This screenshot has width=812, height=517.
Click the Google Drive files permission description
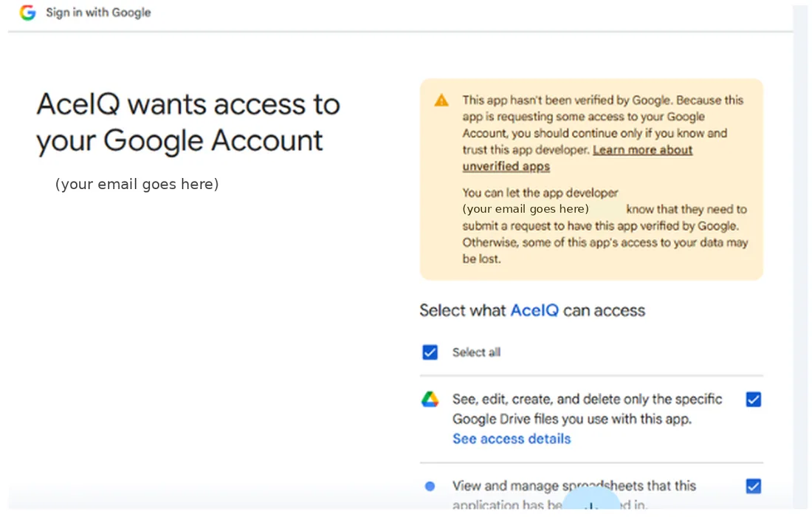(x=588, y=408)
